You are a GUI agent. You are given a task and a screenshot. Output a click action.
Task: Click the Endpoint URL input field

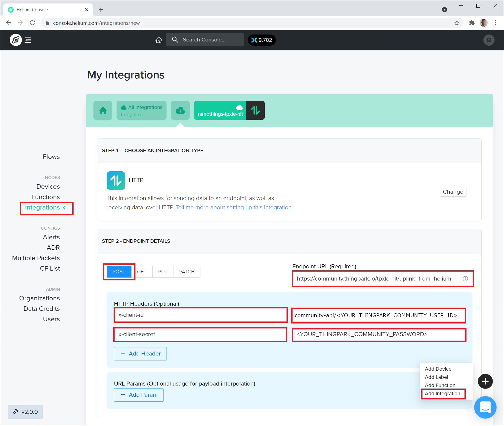pyautogui.click(x=383, y=279)
